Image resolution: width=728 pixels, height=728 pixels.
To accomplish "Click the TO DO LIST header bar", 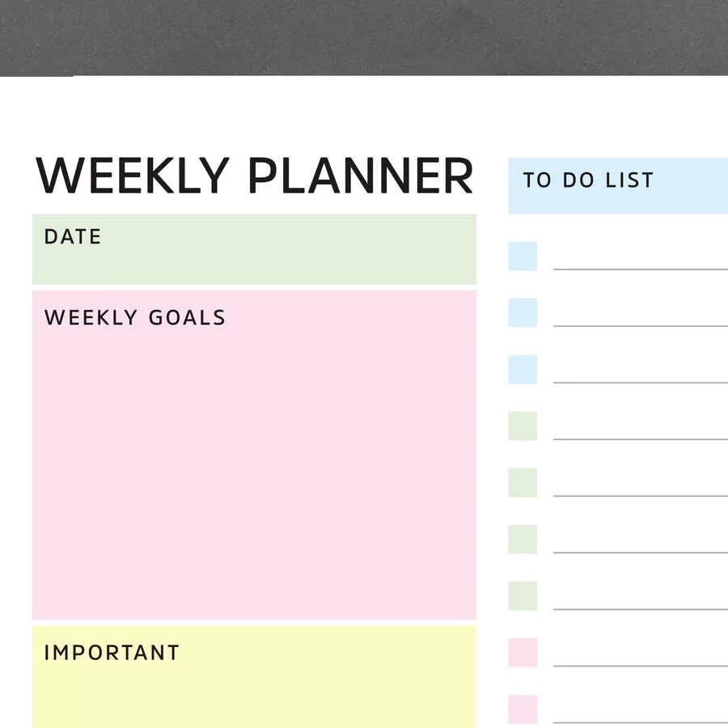I will coord(618,186).
